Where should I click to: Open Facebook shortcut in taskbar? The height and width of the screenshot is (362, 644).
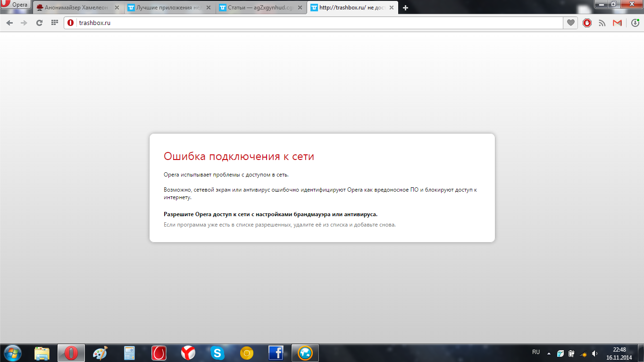(276, 353)
